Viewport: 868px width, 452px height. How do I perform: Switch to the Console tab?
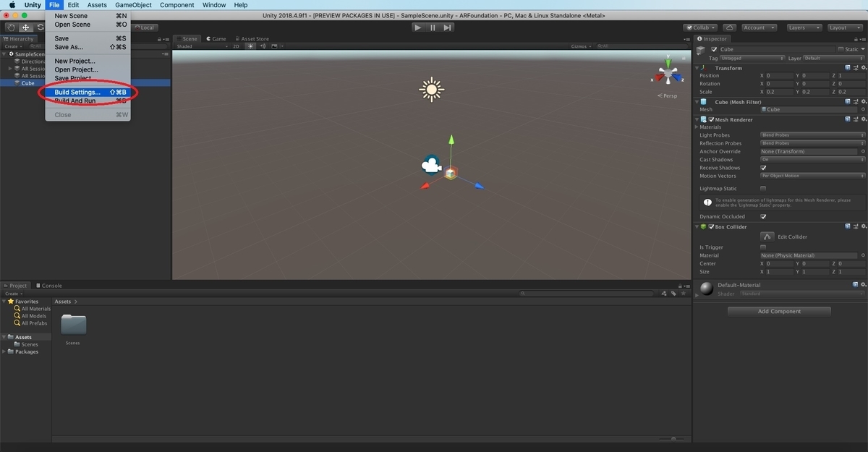pos(48,286)
